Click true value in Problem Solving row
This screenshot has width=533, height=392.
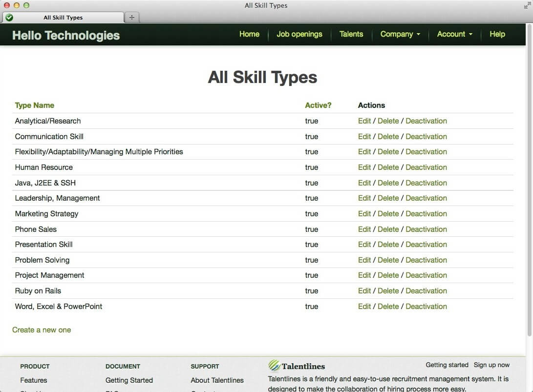(x=311, y=260)
